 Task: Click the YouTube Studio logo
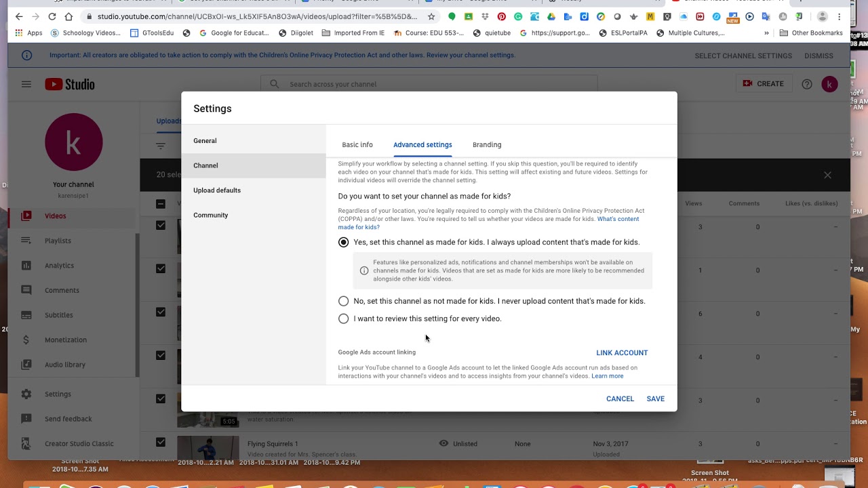[x=70, y=84]
